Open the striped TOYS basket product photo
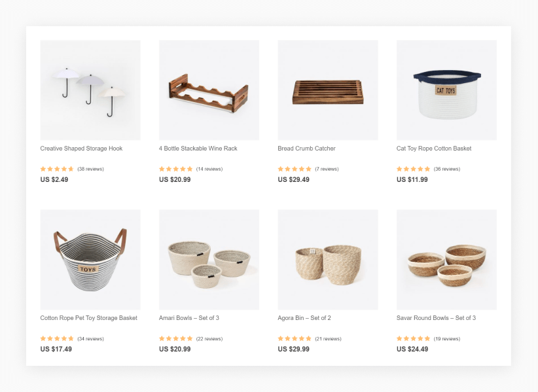The width and height of the screenshot is (538, 392). 90,260
